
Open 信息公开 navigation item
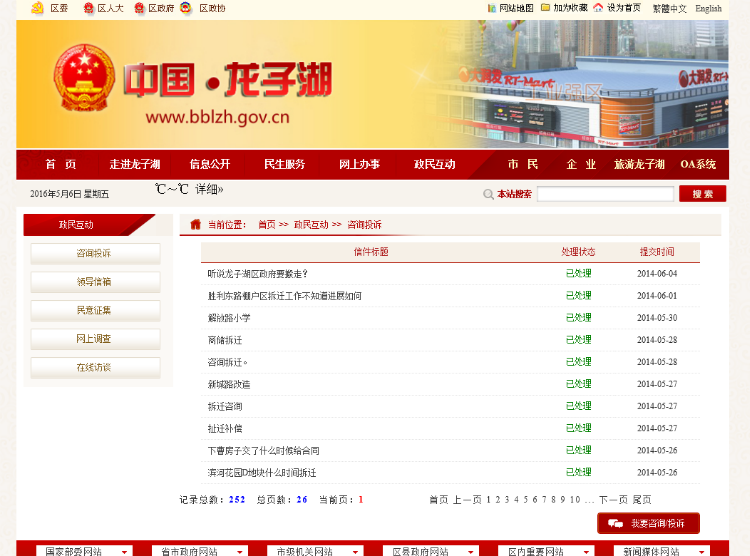click(x=210, y=165)
